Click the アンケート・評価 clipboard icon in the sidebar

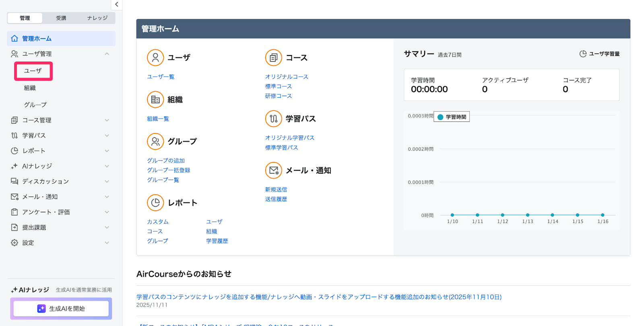tap(14, 212)
